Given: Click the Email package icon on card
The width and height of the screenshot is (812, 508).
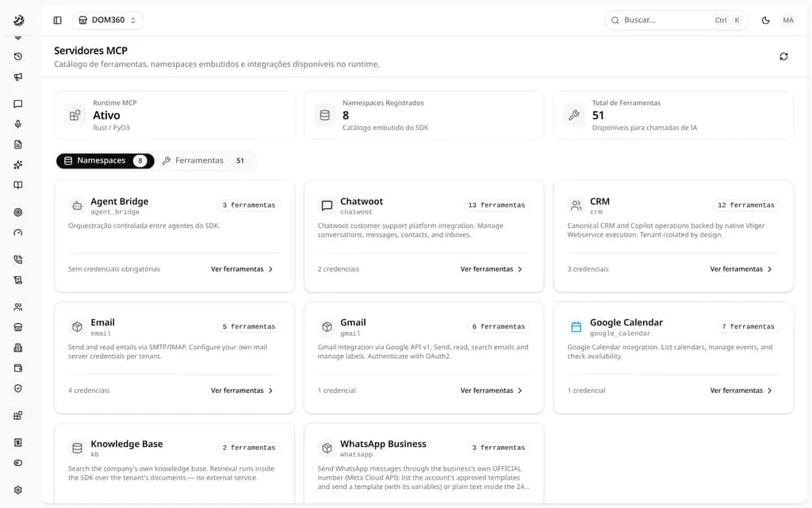Looking at the screenshot, I should pos(77,327).
